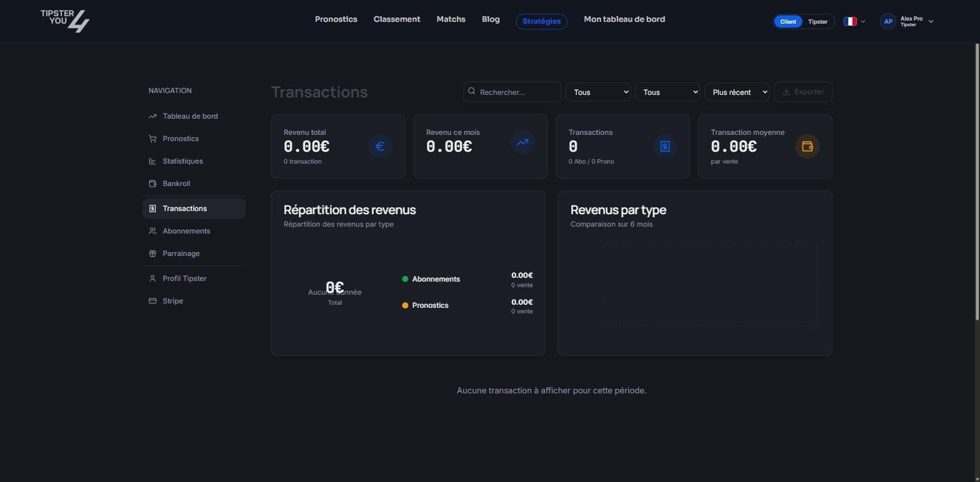Image resolution: width=980 pixels, height=482 pixels.
Task: Click the Rechercher search field
Action: (x=512, y=92)
